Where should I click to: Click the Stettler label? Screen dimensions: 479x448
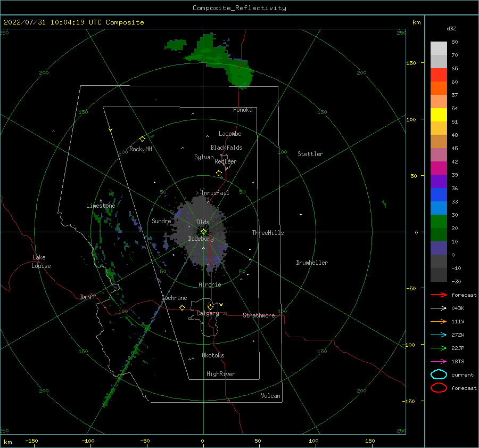pyautogui.click(x=310, y=154)
